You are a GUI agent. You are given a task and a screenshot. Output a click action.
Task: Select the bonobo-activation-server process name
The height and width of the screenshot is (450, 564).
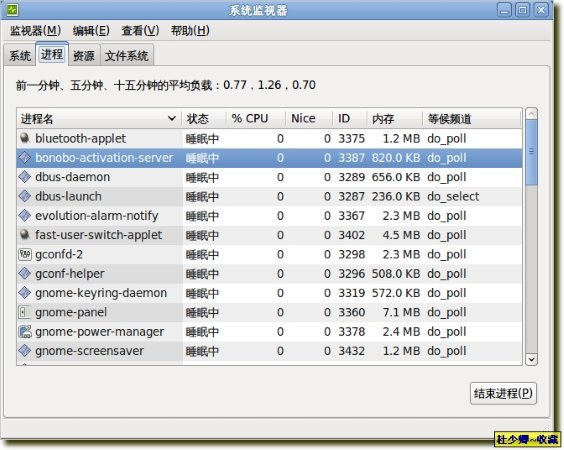click(x=104, y=158)
